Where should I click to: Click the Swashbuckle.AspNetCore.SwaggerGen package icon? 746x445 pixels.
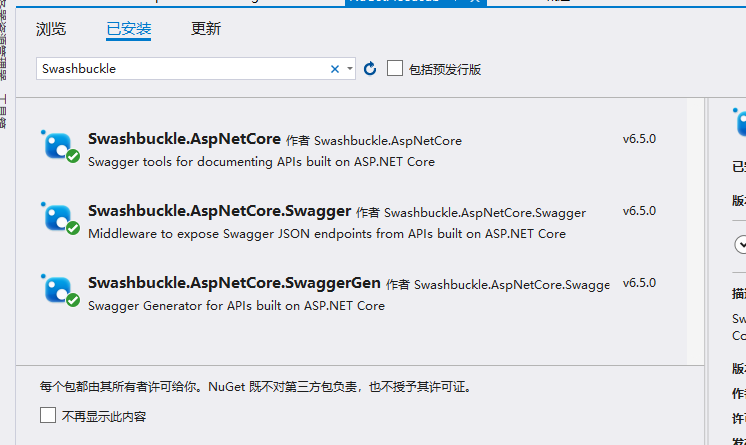(x=60, y=290)
